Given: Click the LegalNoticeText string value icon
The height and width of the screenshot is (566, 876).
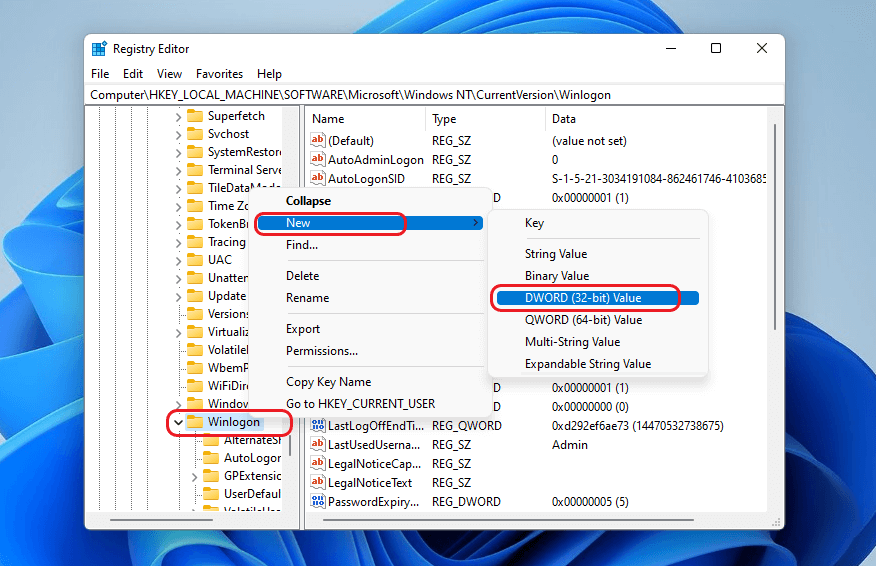Looking at the screenshot, I should click(x=317, y=483).
